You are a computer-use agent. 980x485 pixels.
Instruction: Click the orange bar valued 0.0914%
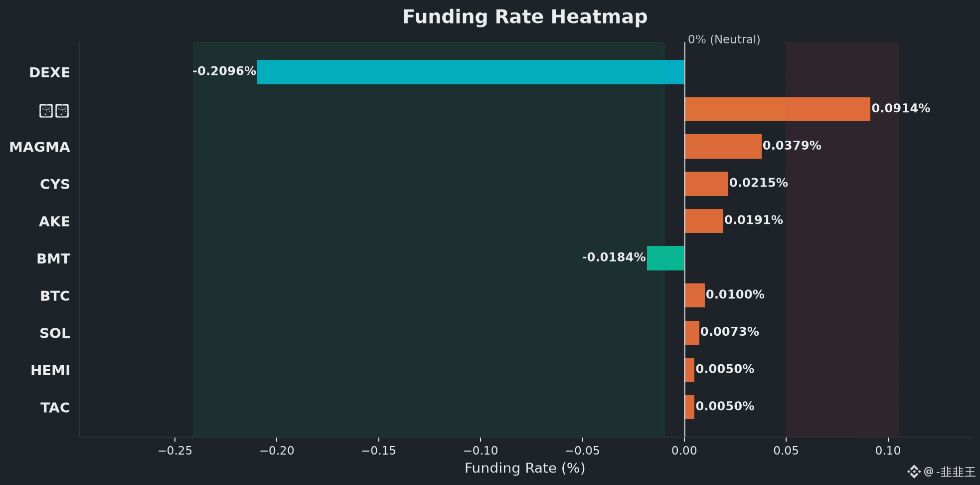778,109
